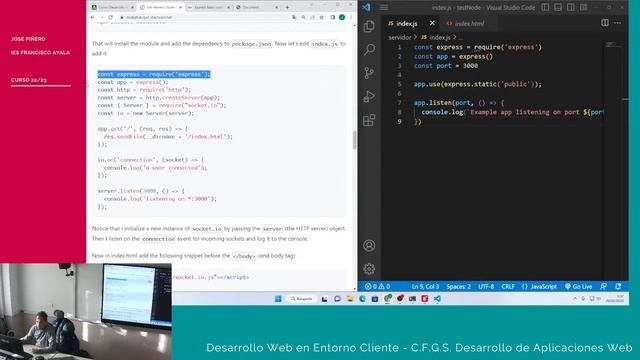640x360 pixels.
Task: Click the VS Code logo icon
Action: (366, 7)
